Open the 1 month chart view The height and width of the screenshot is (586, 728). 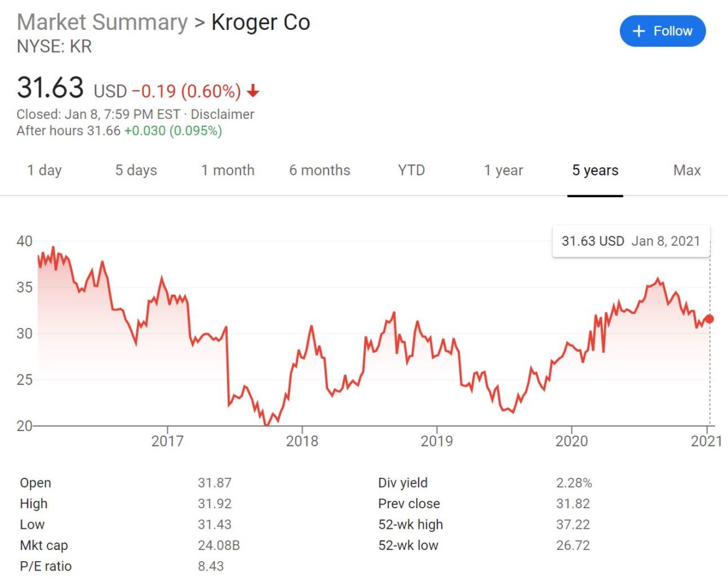(228, 170)
